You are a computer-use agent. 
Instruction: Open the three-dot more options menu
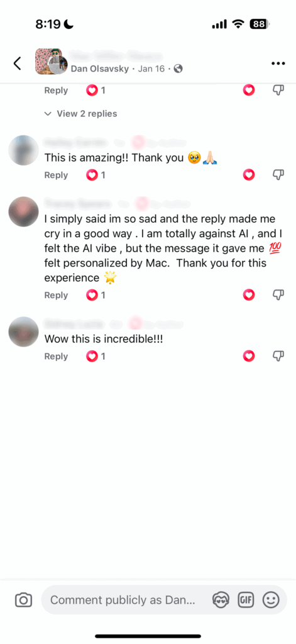278,64
